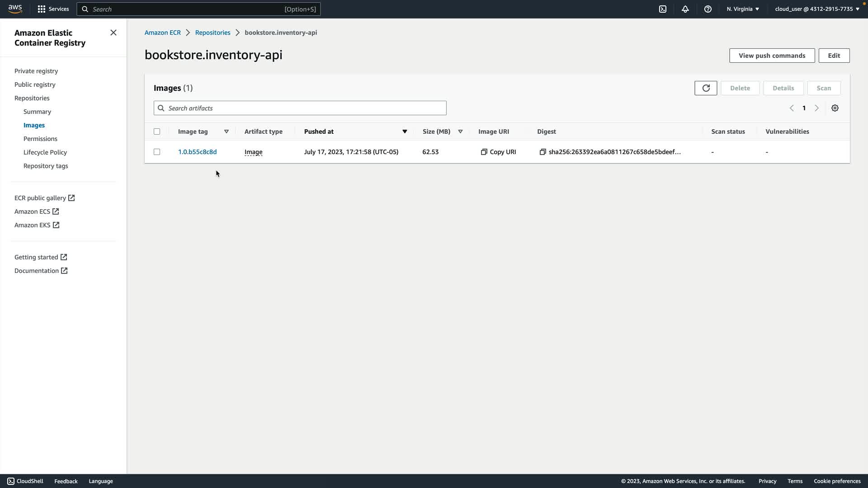868x488 pixels.
Task: Open the cloud_user account menu
Action: (x=816, y=9)
